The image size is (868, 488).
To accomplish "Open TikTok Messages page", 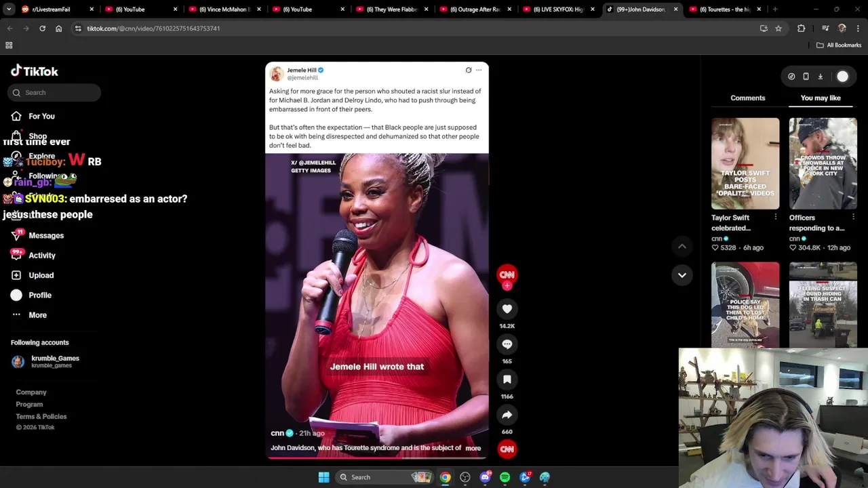I will 38,235.
